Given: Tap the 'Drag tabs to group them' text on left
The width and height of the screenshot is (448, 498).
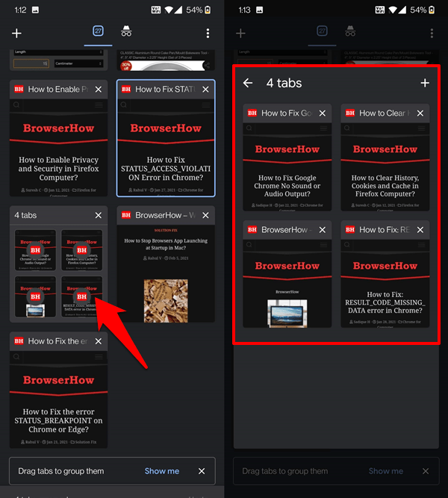Looking at the screenshot, I should tap(61, 471).
